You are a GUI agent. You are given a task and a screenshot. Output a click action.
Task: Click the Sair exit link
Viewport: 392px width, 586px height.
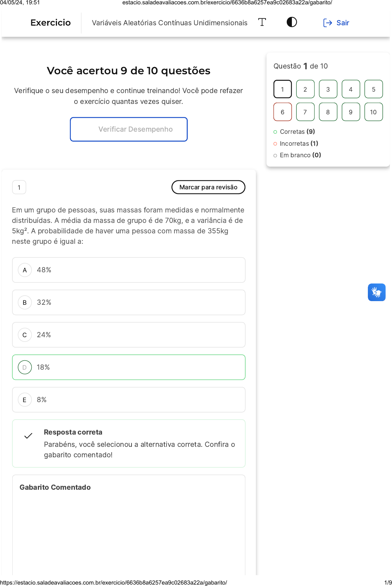click(x=343, y=23)
